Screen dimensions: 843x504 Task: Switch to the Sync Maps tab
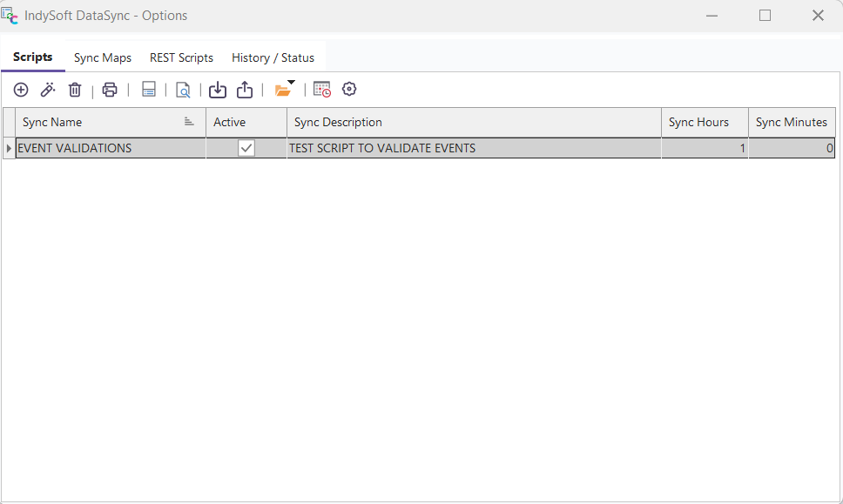103,58
